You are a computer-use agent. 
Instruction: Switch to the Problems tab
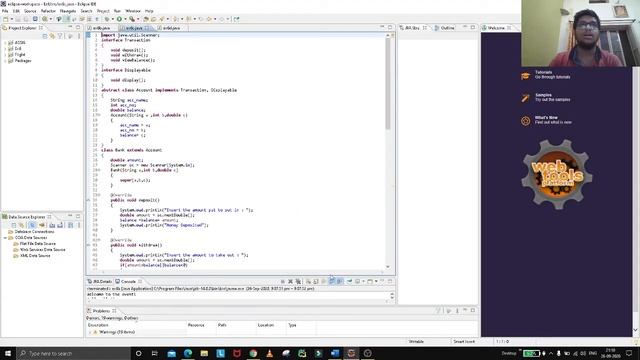[x=102, y=311]
